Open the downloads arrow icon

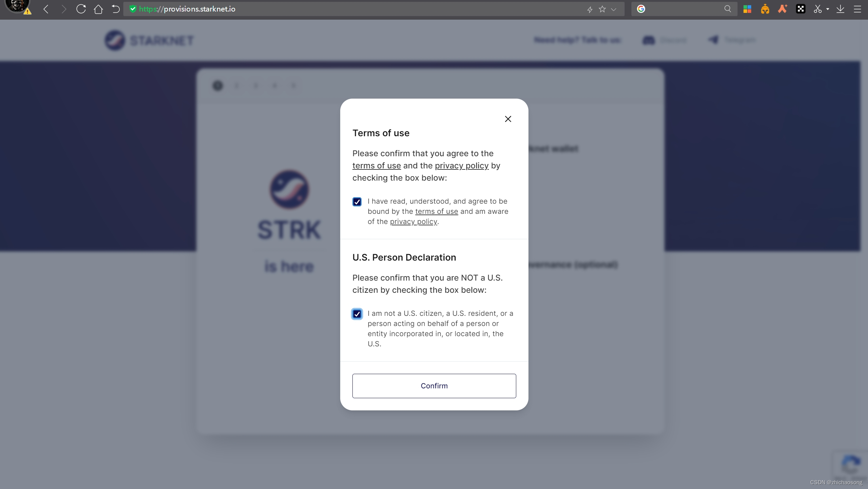pos(840,9)
